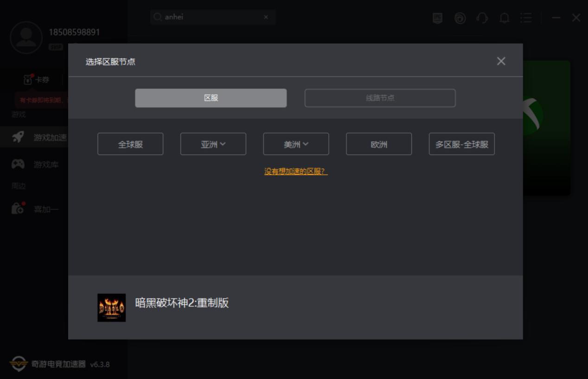Choose the 多区服-全球服 option

462,144
